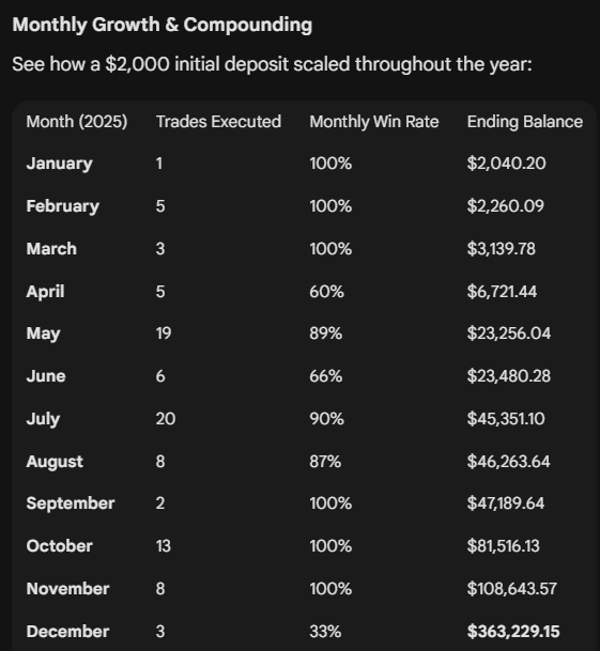Select the May row label
Screen dimensions: 600x651
tap(45, 333)
